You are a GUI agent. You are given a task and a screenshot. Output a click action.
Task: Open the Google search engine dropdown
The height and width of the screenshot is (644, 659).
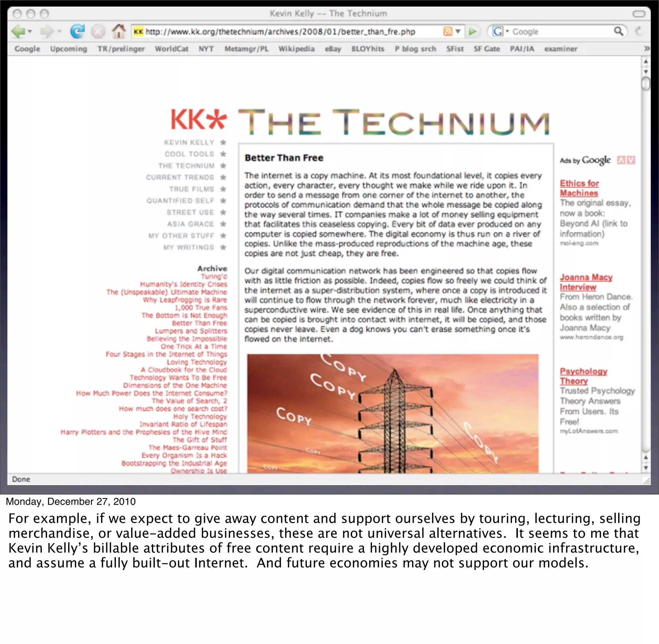[x=507, y=32]
